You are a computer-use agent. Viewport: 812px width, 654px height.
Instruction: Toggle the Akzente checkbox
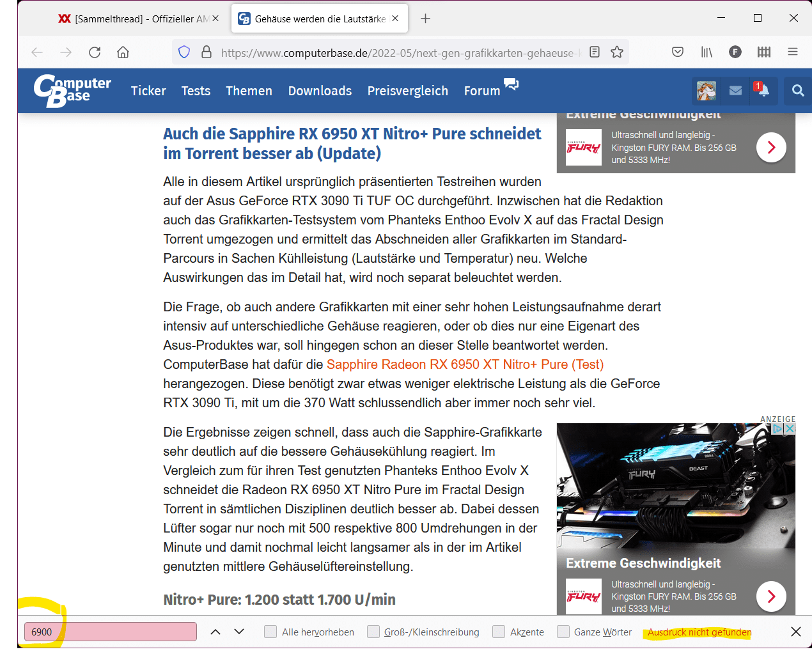coord(499,632)
